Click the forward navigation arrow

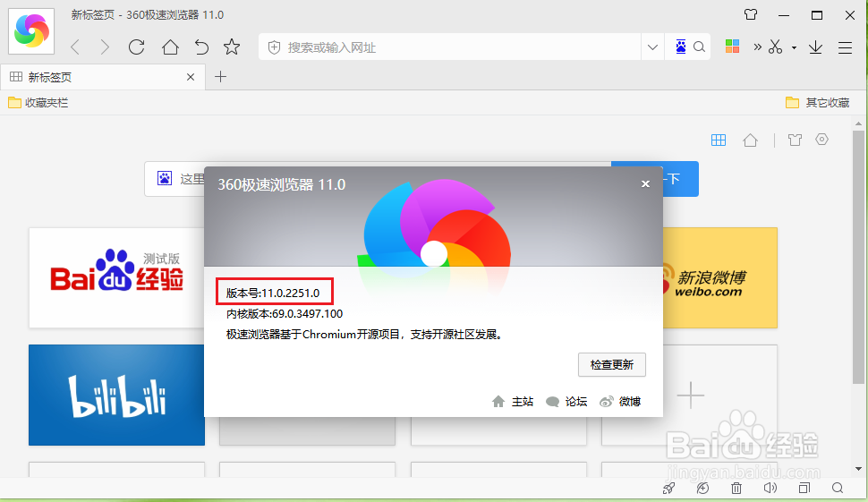point(104,47)
